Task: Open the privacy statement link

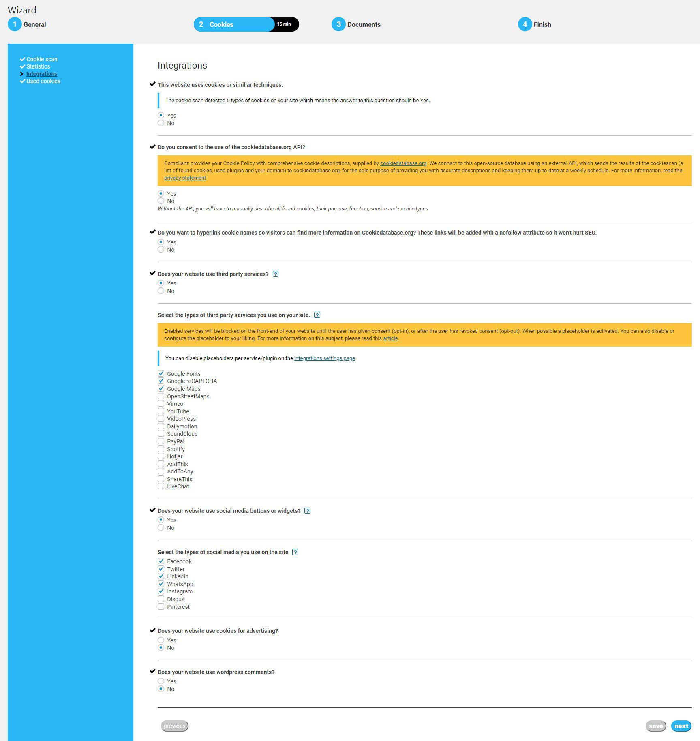Action: (x=185, y=178)
